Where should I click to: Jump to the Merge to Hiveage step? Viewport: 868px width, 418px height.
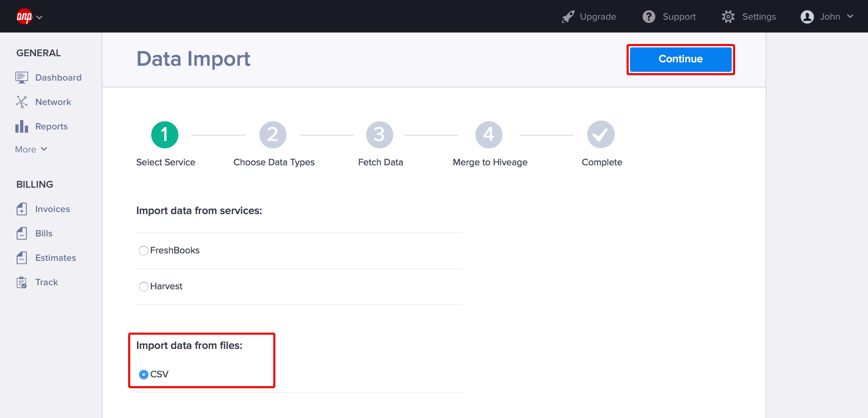click(x=489, y=134)
